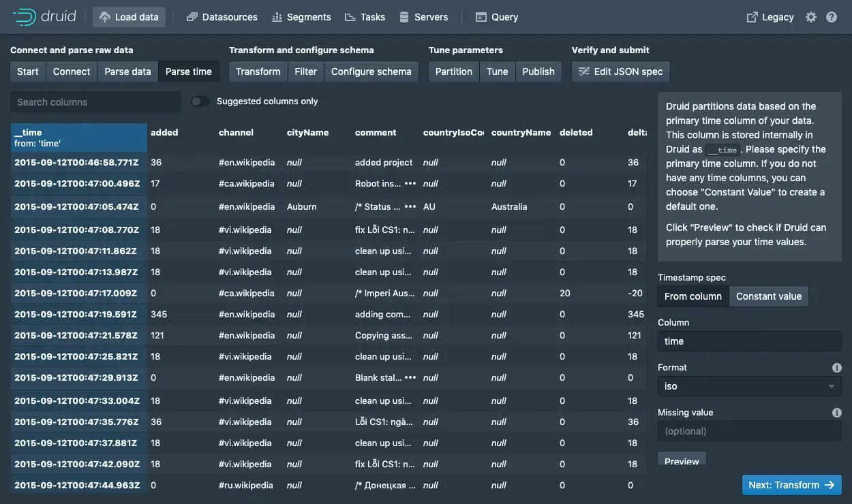852x504 pixels.
Task: Click the Druid logo icon
Action: pos(23,17)
